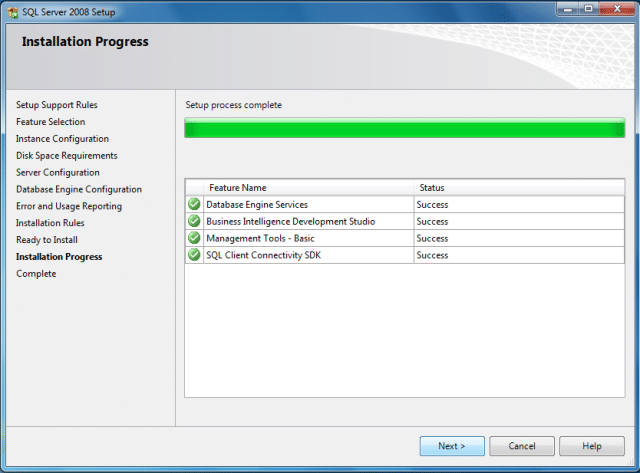Screen dimensions: 640x473
Task: Maximize the SQL Server 2008 Setup window
Action: click(x=588, y=9)
